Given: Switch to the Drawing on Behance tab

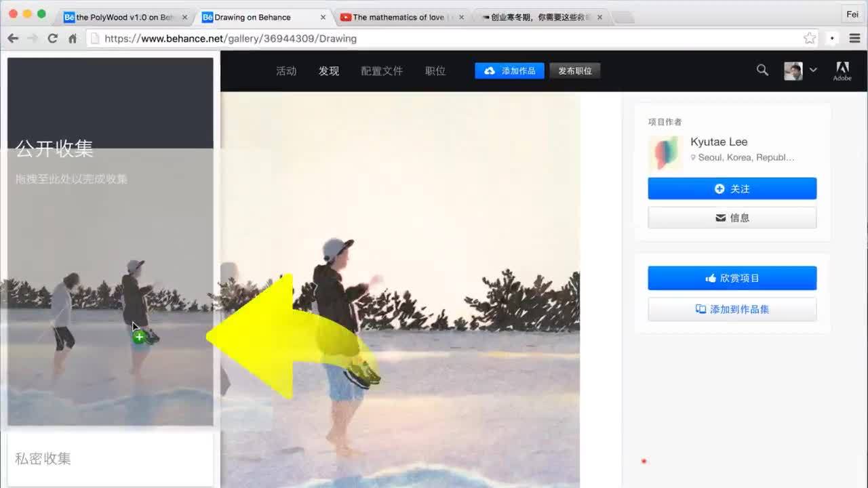Looking at the screenshot, I should click(258, 17).
